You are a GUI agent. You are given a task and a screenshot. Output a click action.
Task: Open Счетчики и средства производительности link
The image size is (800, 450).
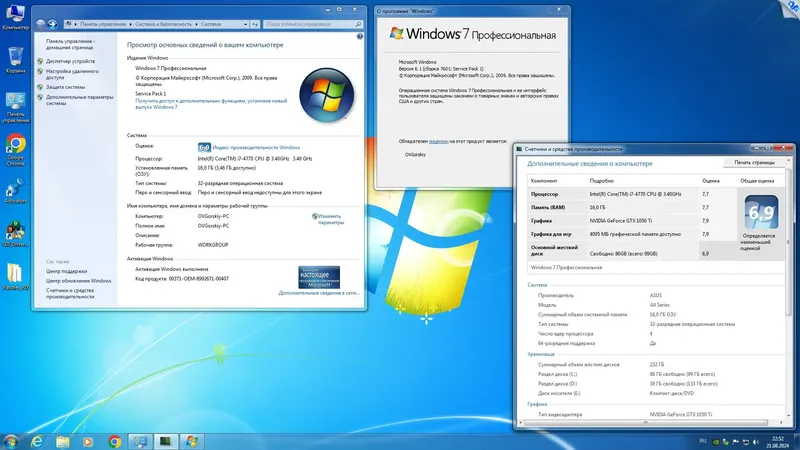(70, 293)
